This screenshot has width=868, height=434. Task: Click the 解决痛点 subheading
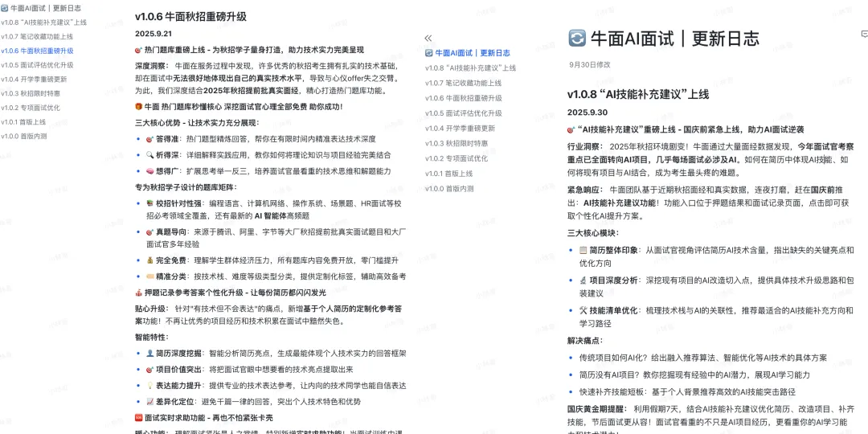(585, 341)
